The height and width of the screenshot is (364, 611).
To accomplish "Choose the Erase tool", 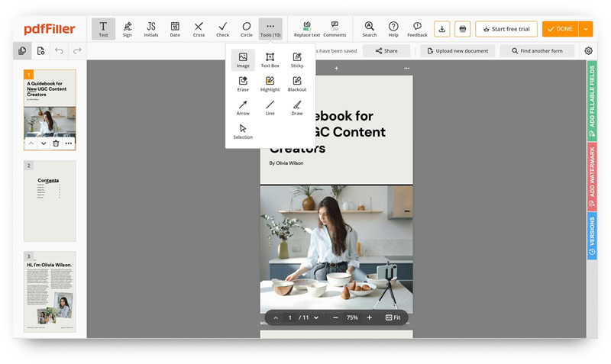I will [243, 84].
